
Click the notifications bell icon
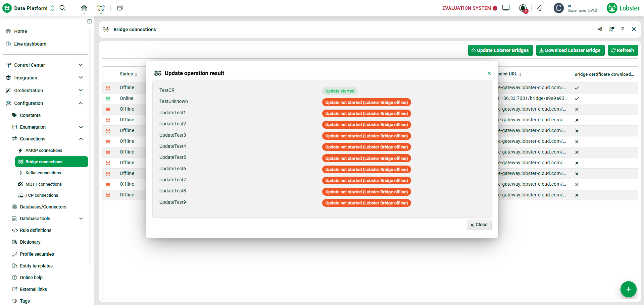[x=523, y=8]
